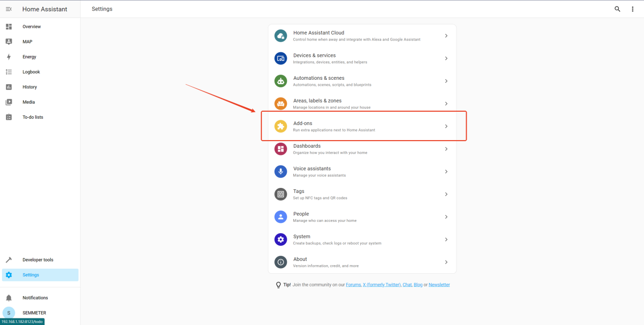Click the Home Assistant title text
The image size is (644, 325).
tap(45, 9)
